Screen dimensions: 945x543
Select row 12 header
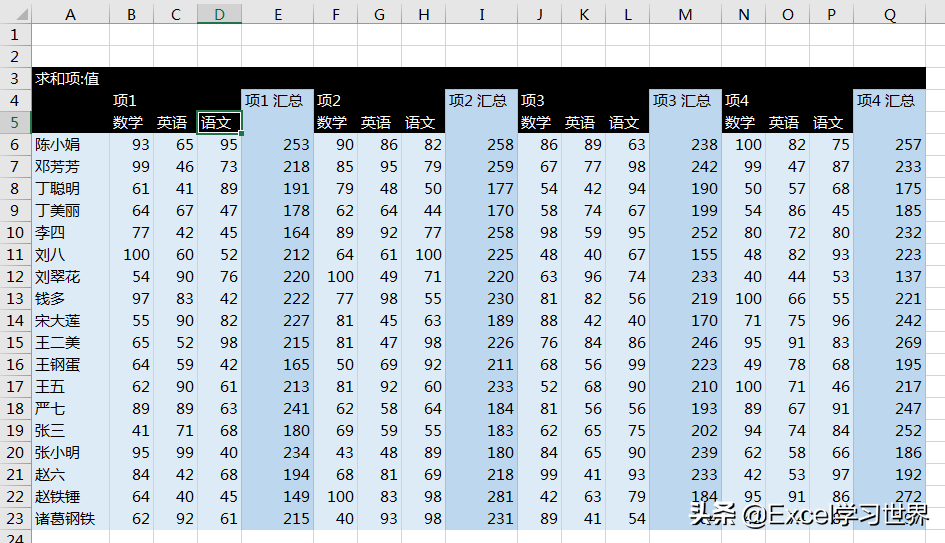[x=15, y=277]
